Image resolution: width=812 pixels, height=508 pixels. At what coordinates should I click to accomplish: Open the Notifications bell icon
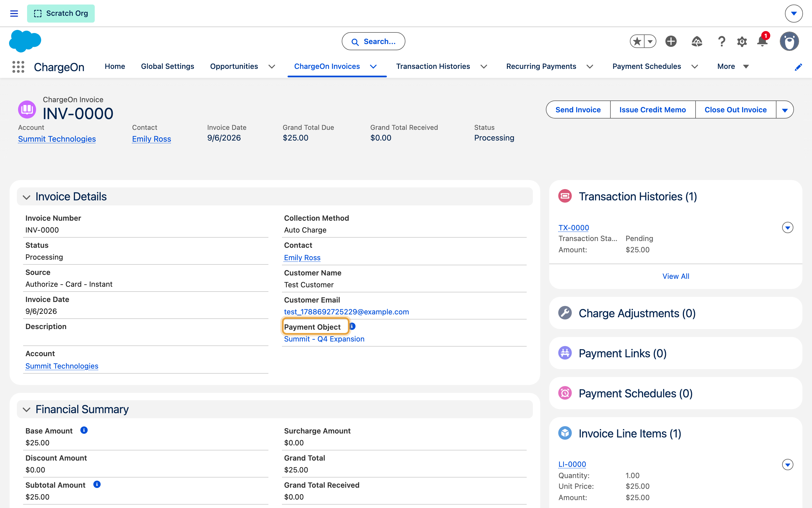pyautogui.click(x=762, y=41)
